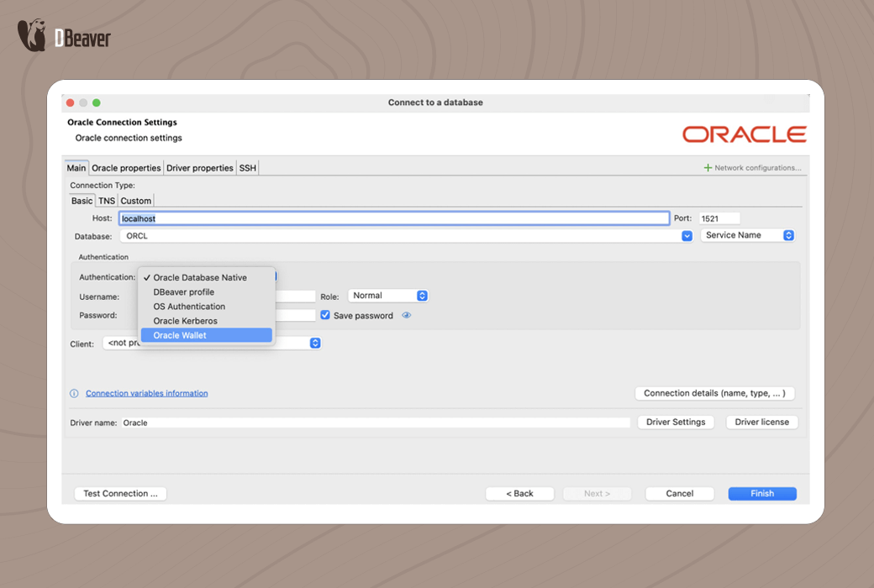Switch to the Driver properties tab
The height and width of the screenshot is (588, 874).
pos(200,168)
